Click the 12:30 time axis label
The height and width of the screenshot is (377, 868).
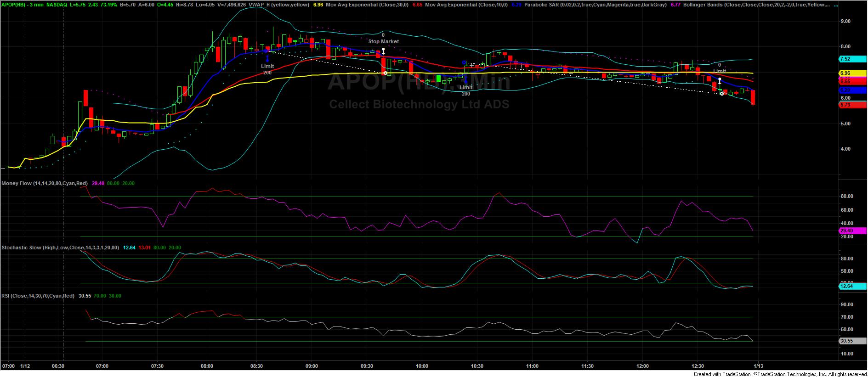coord(698,366)
